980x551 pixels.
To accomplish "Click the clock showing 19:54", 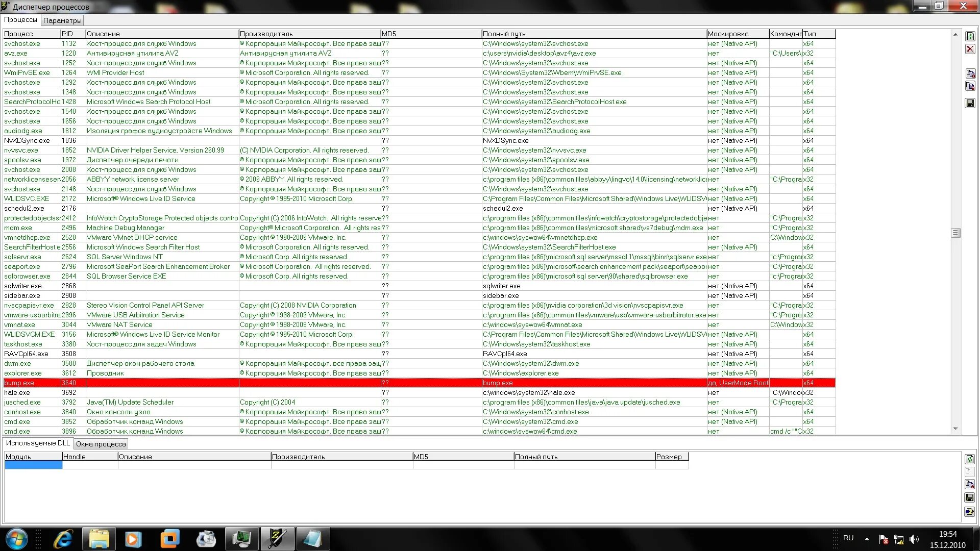I will point(947,534).
